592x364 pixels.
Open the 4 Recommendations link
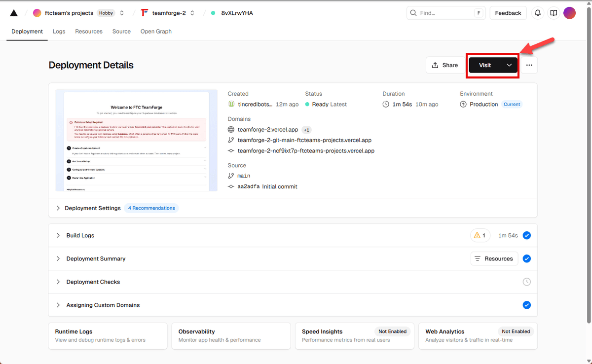[x=151, y=208]
